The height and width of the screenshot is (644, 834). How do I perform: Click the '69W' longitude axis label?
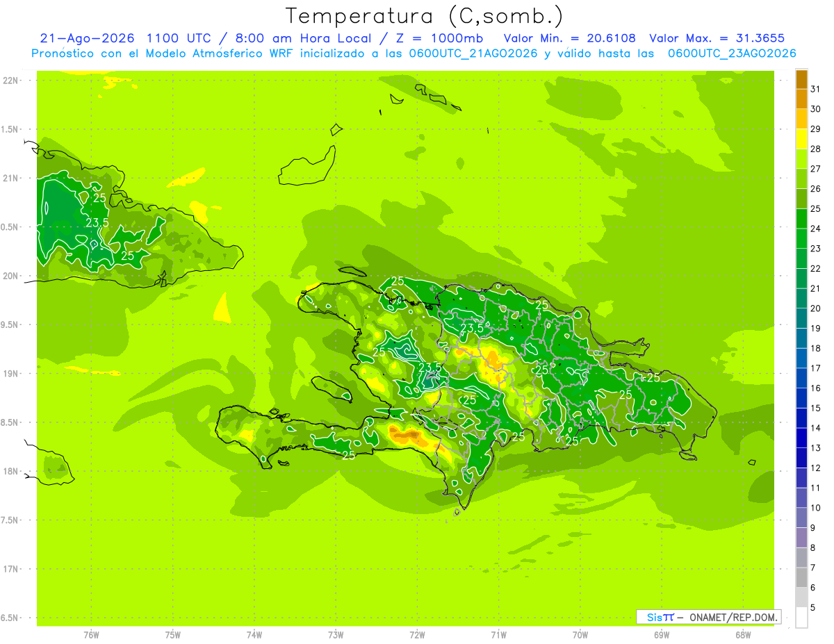click(x=662, y=635)
